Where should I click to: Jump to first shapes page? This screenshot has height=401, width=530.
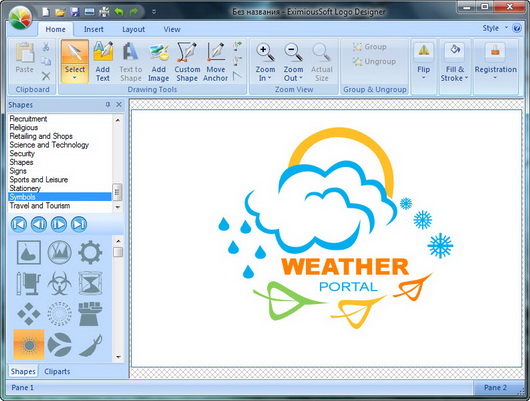click(19, 225)
